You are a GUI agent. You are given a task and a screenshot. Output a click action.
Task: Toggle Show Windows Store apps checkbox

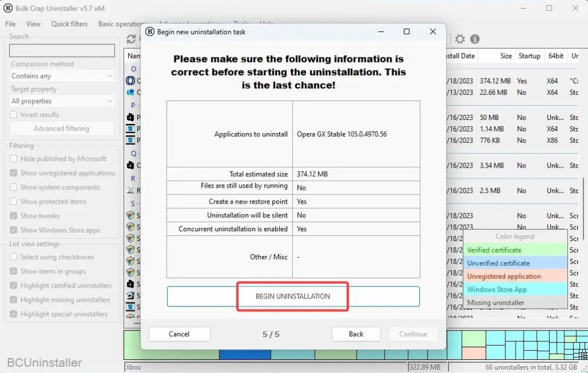tap(14, 230)
